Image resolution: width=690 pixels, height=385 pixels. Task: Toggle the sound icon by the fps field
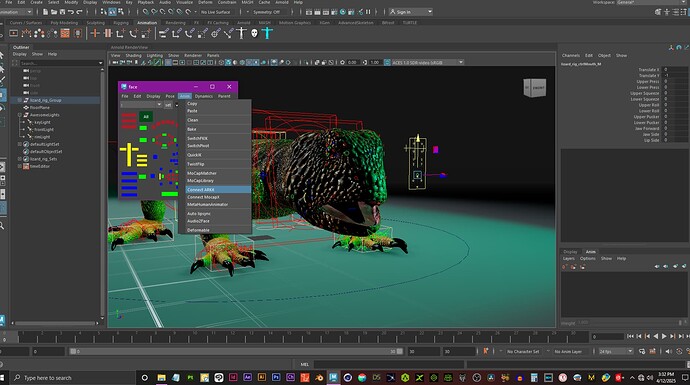click(x=668, y=351)
